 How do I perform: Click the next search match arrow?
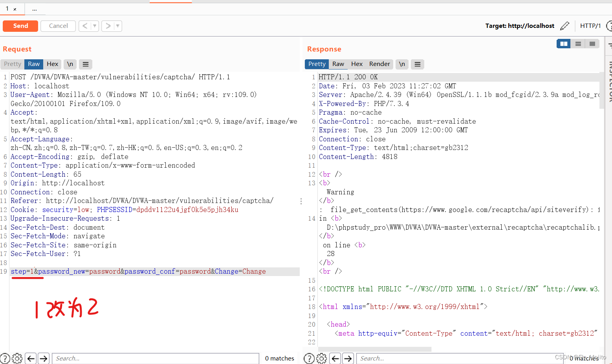click(43, 358)
